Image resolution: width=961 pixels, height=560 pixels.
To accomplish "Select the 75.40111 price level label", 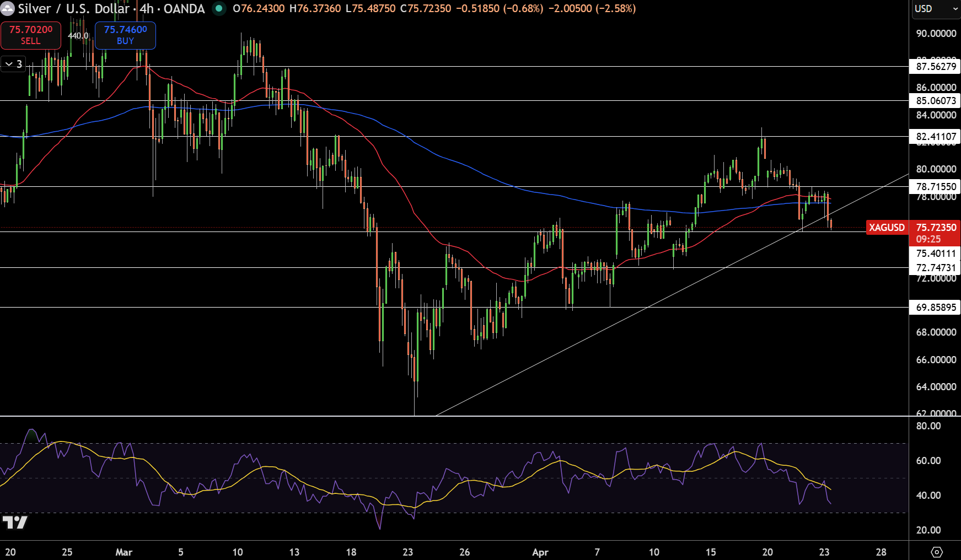I will click(x=935, y=254).
